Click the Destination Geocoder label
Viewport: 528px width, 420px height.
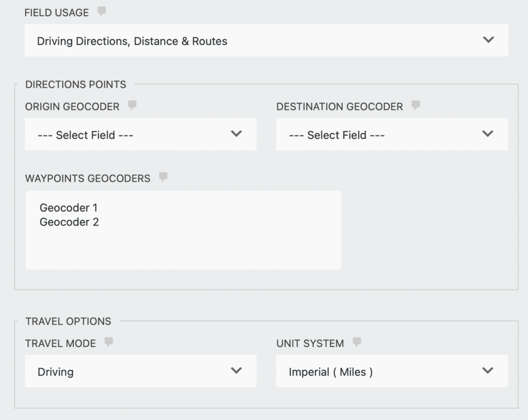[339, 106]
